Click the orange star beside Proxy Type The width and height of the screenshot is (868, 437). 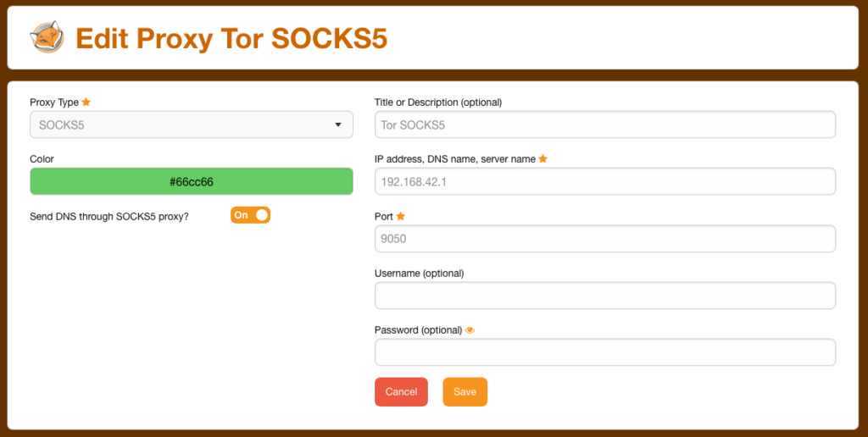tap(86, 102)
